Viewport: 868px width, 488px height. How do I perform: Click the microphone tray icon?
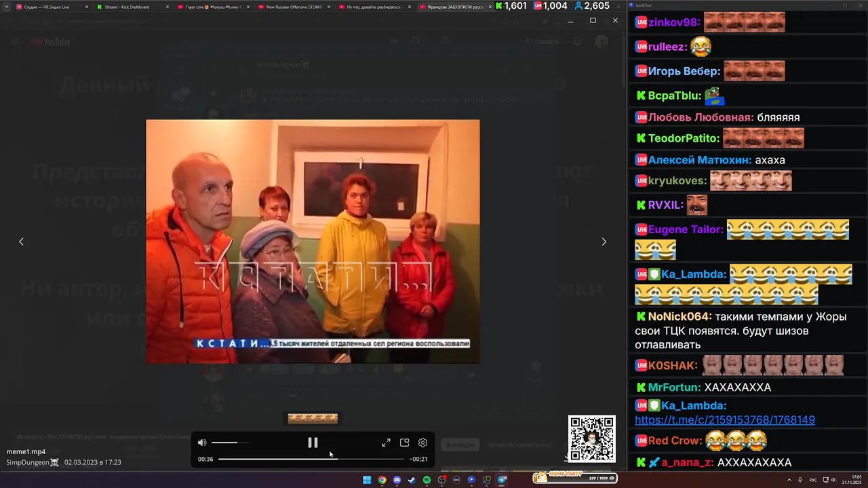[x=801, y=480]
